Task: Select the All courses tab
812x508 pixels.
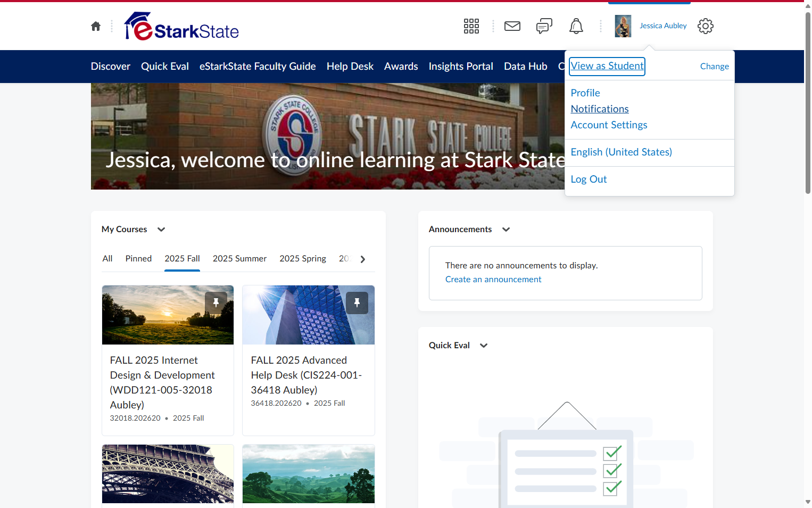Action: click(107, 259)
